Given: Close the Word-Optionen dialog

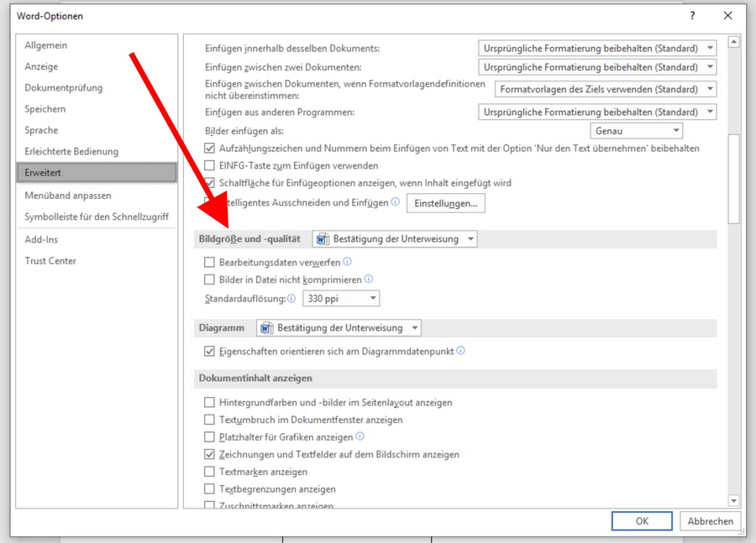Looking at the screenshot, I should (728, 15).
